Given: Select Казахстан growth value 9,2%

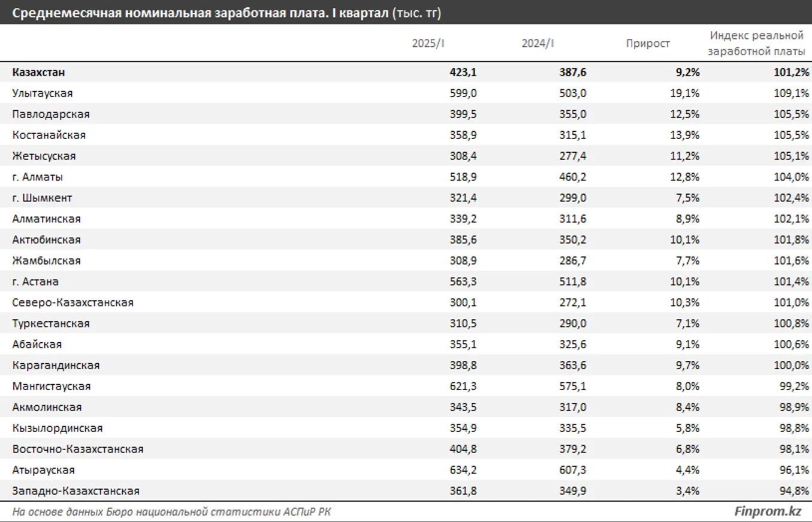Looking at the screenshot, I should 687,73.
